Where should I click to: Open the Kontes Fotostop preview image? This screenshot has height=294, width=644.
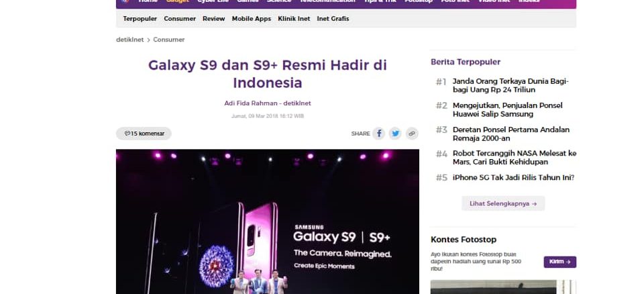coord(503,287)
